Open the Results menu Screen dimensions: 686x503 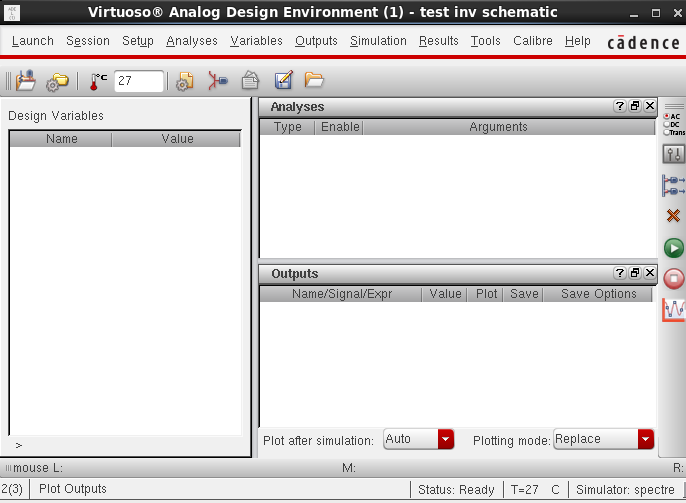click(x=438, y=41)
